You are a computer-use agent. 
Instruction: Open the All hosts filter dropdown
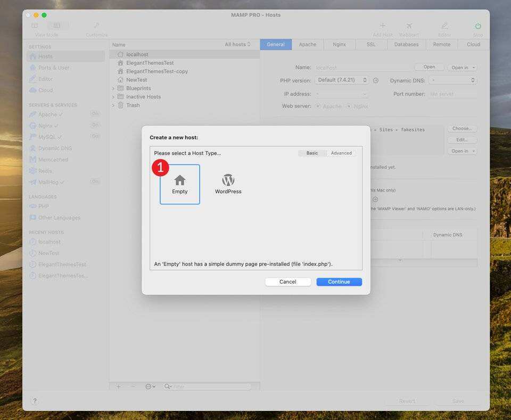point(237,45)
